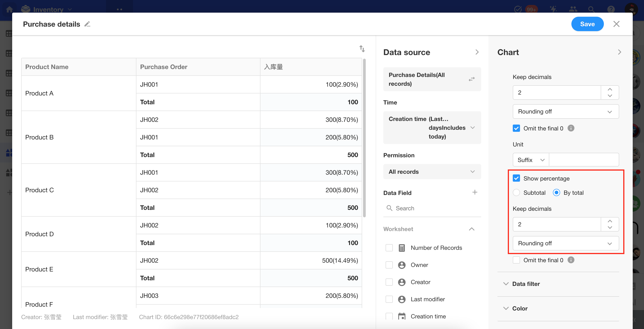
Task: Click the sort arrows icon above the table
Action: (362, 49)
